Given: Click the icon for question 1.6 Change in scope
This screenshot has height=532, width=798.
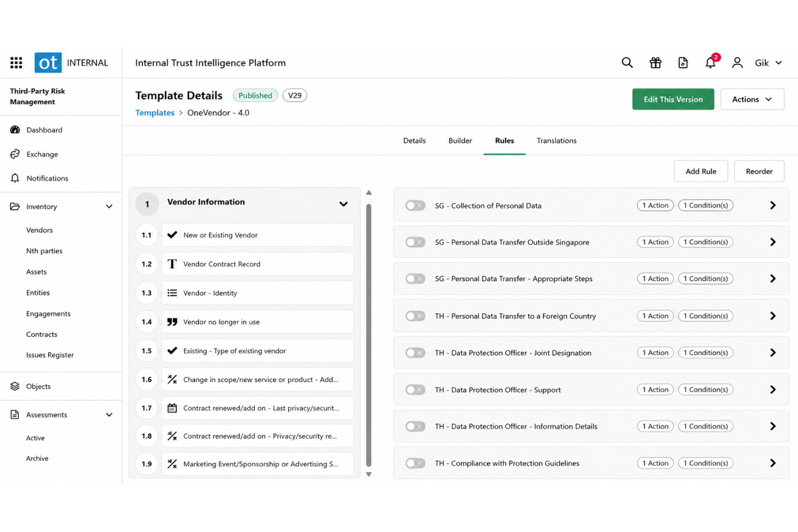Looking at the screenshot, I should [172, 379].
